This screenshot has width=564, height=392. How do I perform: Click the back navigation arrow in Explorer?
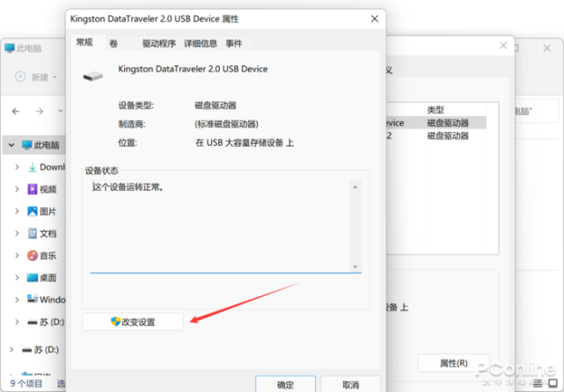(16, 112)
